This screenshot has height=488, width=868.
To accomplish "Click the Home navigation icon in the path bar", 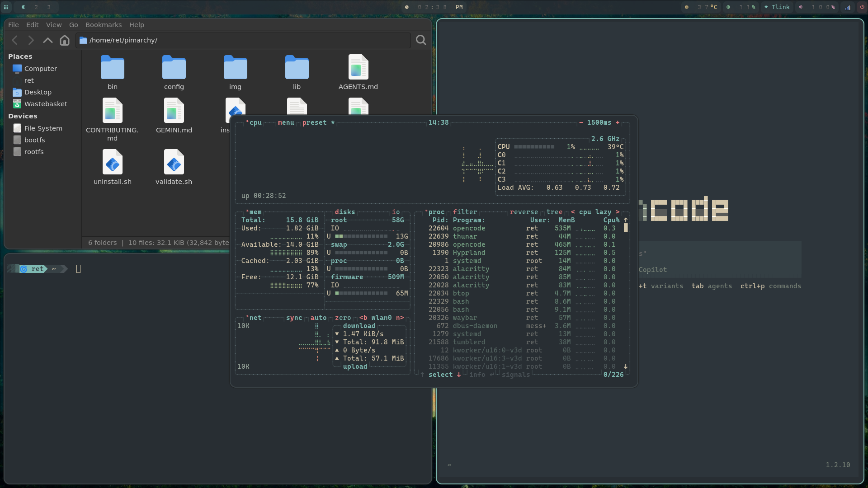I will (x=64, y=40).
